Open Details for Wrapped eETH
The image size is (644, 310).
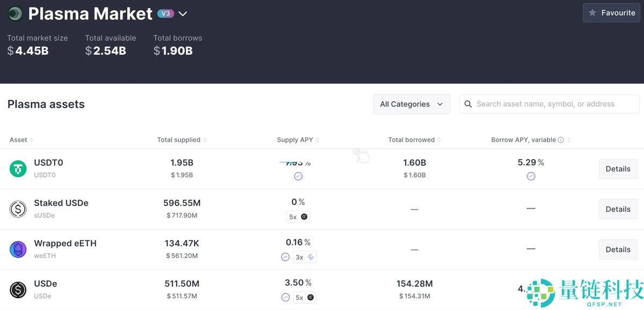point(618,249)
